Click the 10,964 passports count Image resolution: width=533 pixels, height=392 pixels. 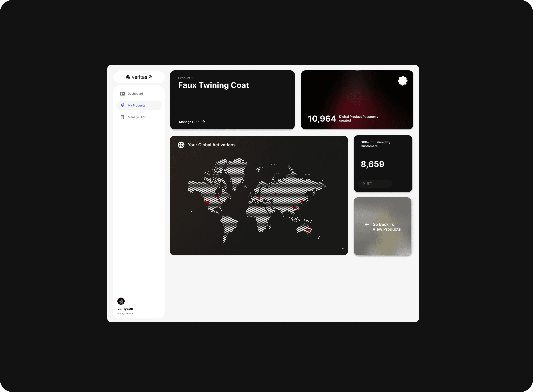click(x=322, y=119)
